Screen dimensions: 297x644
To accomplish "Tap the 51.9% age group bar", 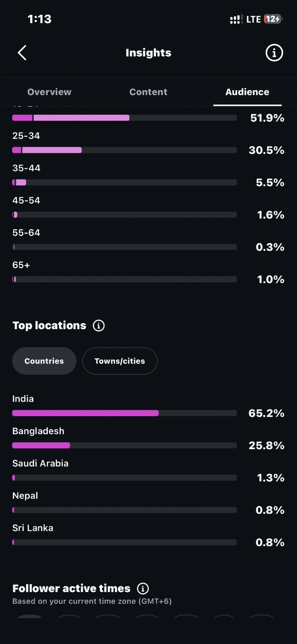I will tap(125, 118).
